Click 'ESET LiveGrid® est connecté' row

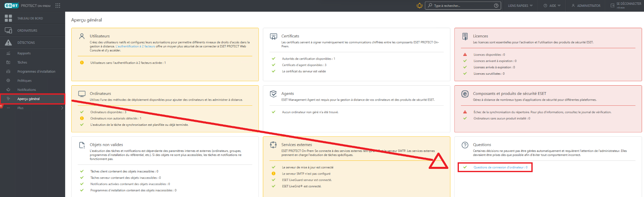coord(301,186)
